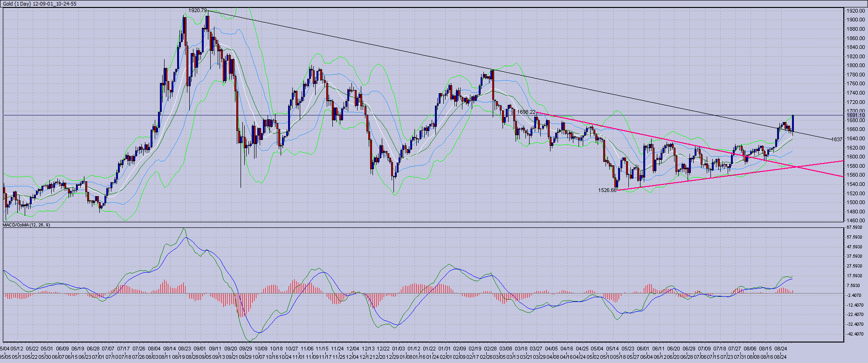Click the 1920.00 mark on the price scale

pos(856,10)
